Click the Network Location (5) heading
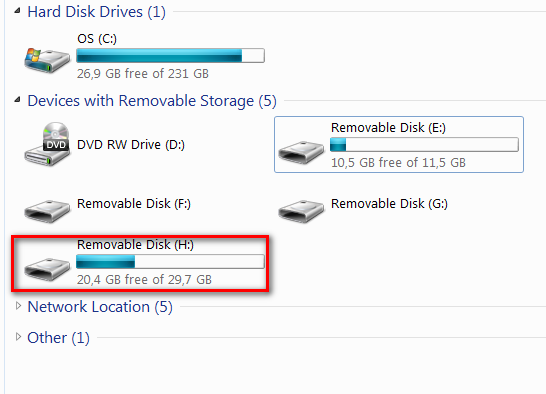 (x=100, y=307)
